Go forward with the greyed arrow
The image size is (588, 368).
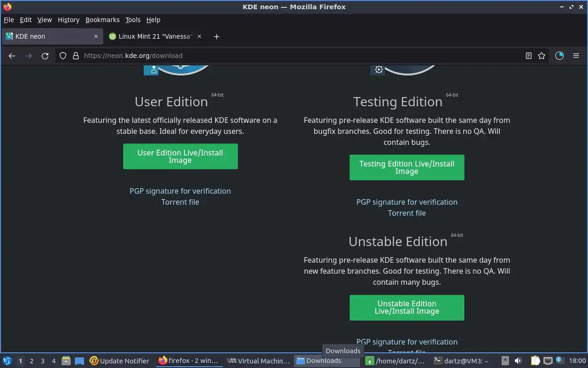click(x=28, y=56)
